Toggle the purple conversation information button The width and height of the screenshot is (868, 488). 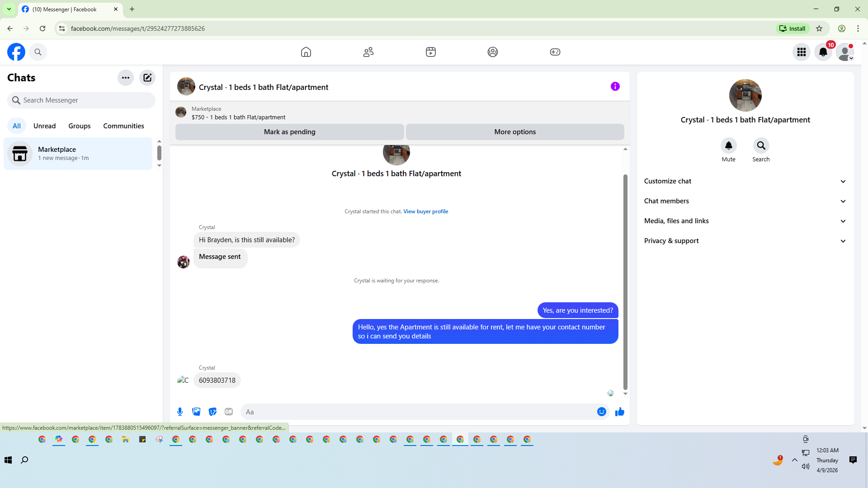click(615, 86)
